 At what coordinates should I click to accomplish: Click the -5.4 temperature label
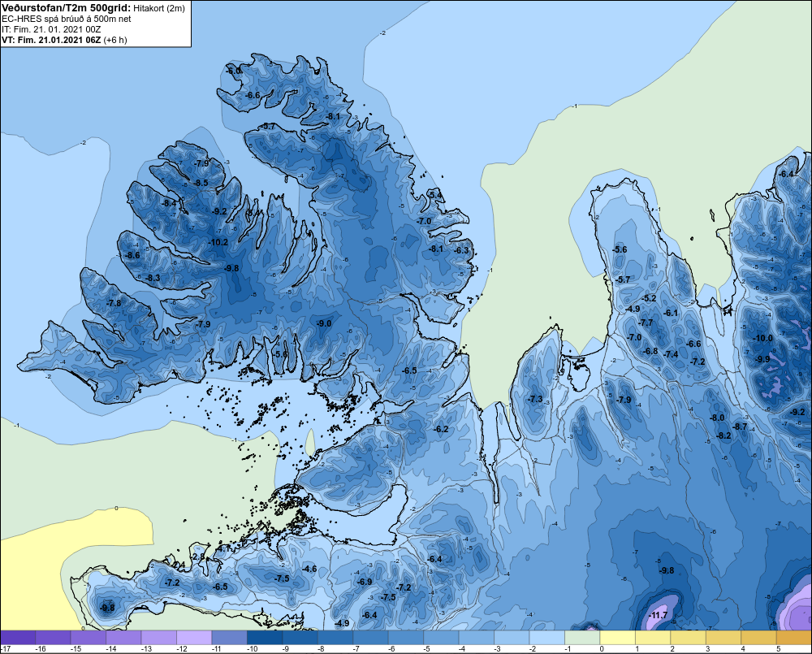[x=435, y=195]
